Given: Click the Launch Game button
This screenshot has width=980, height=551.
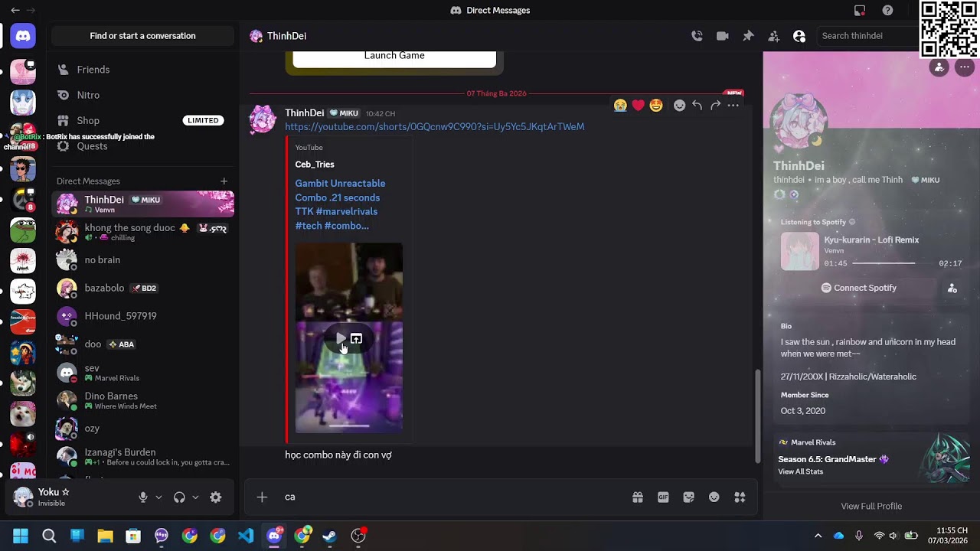Looking at the screenshot, I should [x=394, y=57].
